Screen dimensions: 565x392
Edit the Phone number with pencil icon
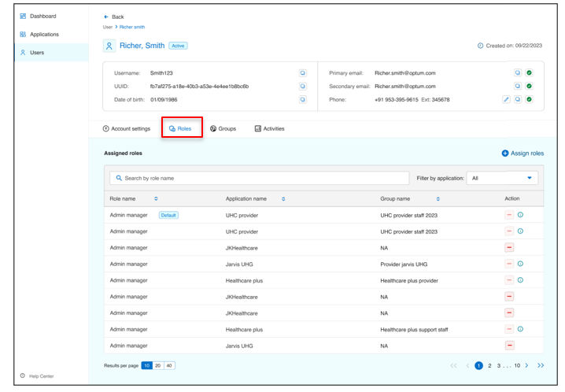[x=506, y=99]
